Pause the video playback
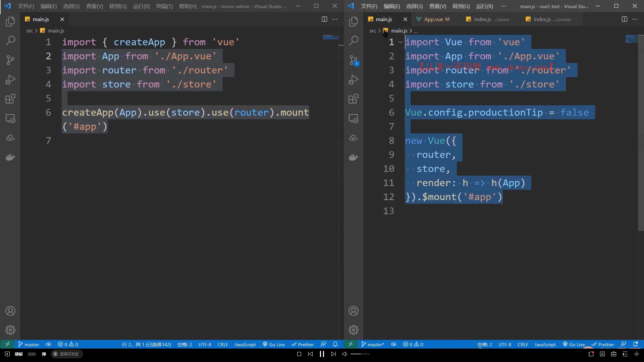Image resolution: width=644 pixels, height=362 pixels. coord(322,354)
